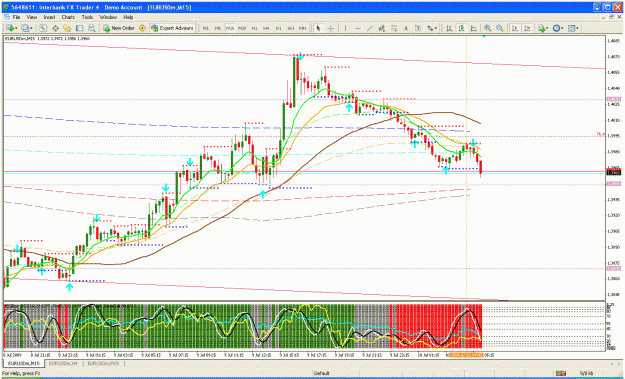The image size is (625, 379).
Task: Select the Equidistant Channel tool
Action: 381,28
